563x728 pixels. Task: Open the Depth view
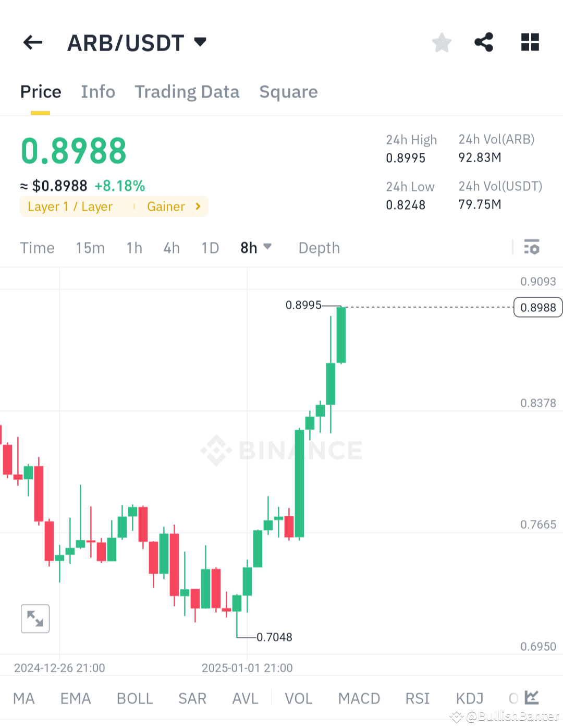[x=319, y=247]
